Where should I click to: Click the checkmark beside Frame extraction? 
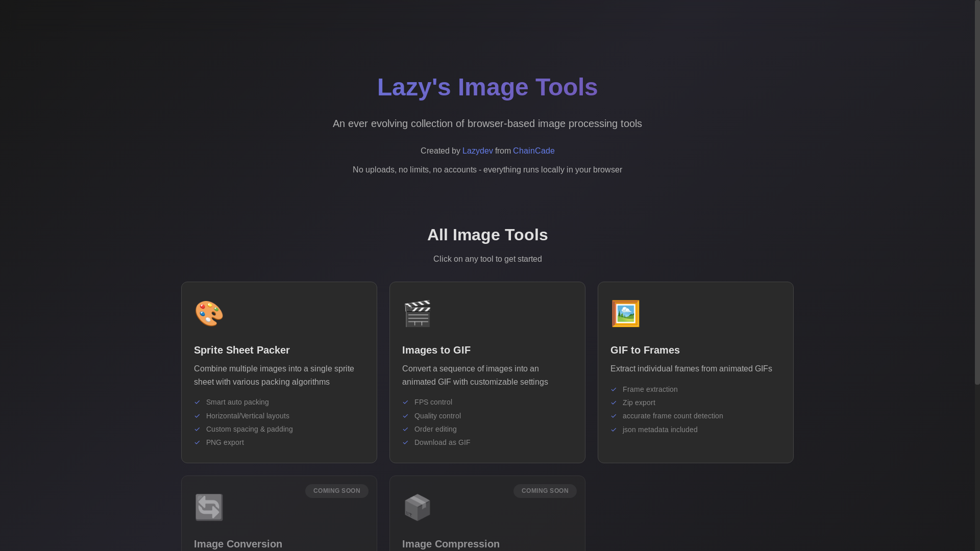coord(614,389)
